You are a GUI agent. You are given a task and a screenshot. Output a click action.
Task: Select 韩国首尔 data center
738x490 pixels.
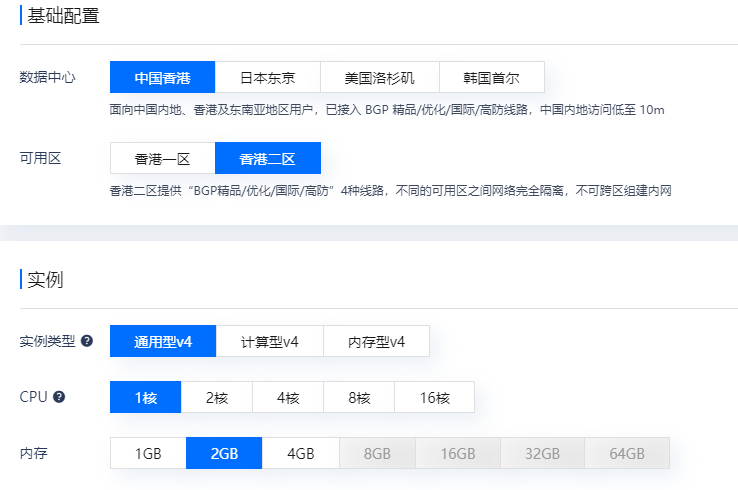tap(492, 77)
